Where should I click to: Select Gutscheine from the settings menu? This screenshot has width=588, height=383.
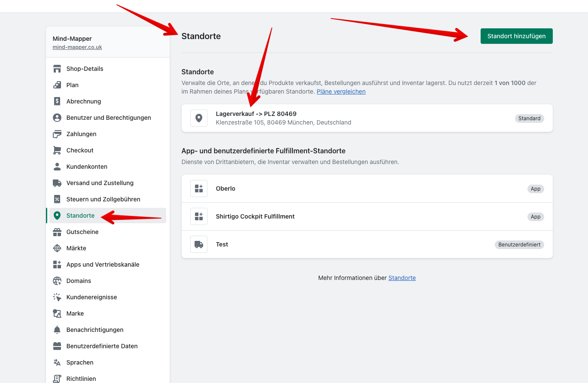pos(82,232)
